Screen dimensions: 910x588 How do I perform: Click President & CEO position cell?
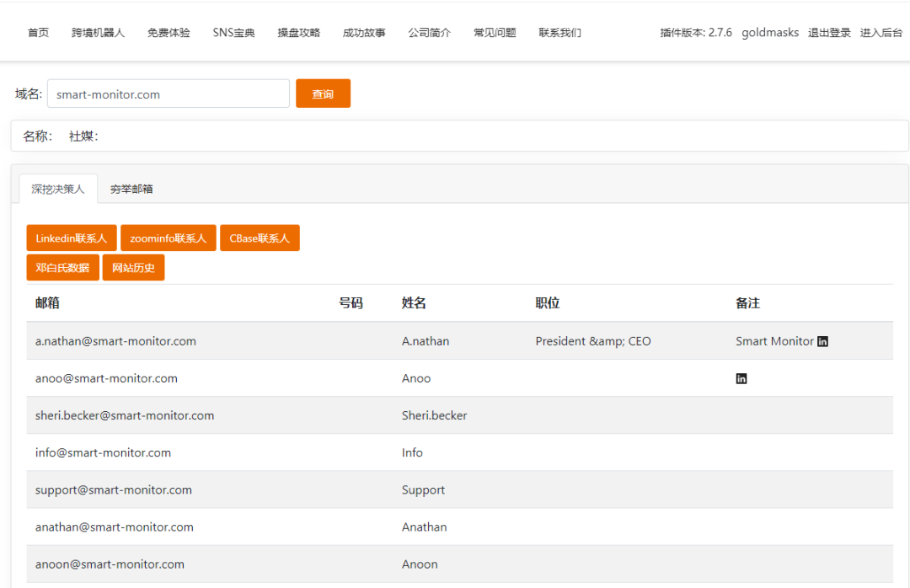click(592, 341)
